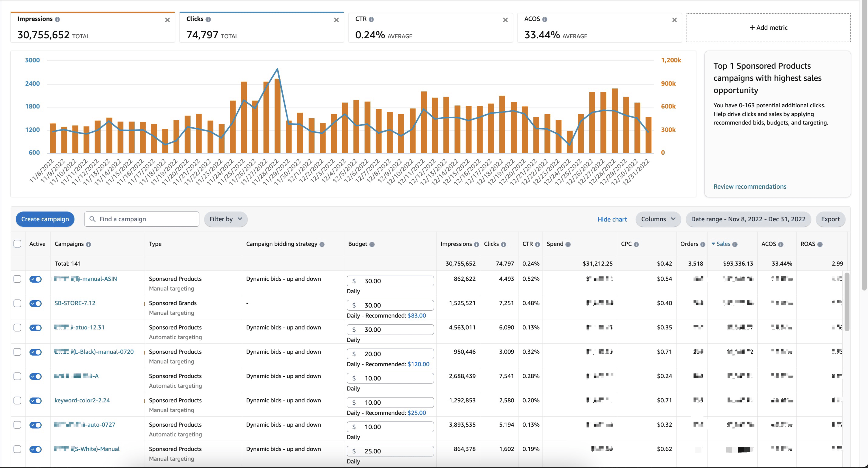Close the Clicks metric card
868x468 pixels.
tap(336, 20)
